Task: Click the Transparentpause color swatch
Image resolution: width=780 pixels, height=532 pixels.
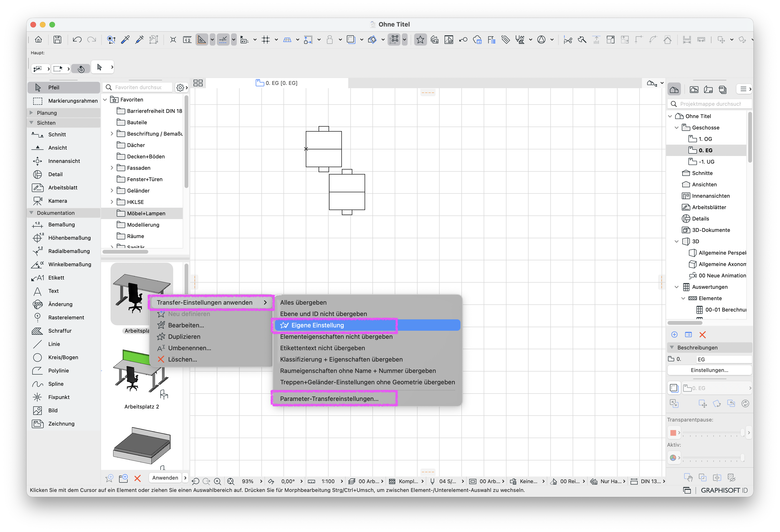Action: [673, 433]
